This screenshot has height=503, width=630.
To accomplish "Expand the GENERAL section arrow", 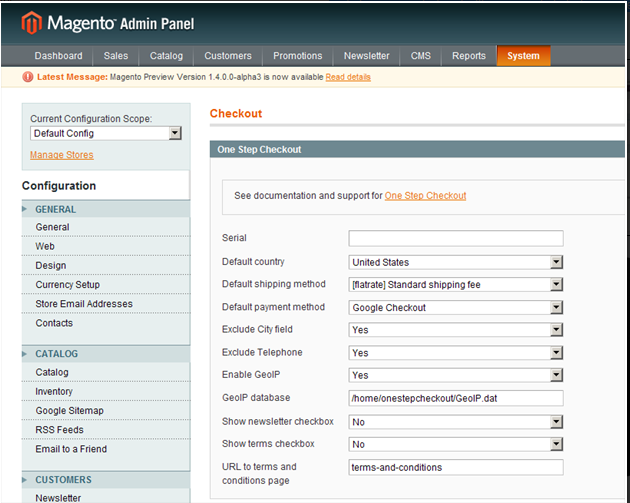I will pos(25,209).
